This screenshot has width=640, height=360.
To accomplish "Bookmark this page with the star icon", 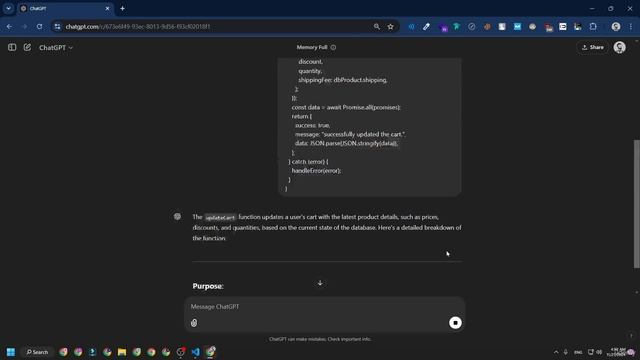I will tap(391, 27).
